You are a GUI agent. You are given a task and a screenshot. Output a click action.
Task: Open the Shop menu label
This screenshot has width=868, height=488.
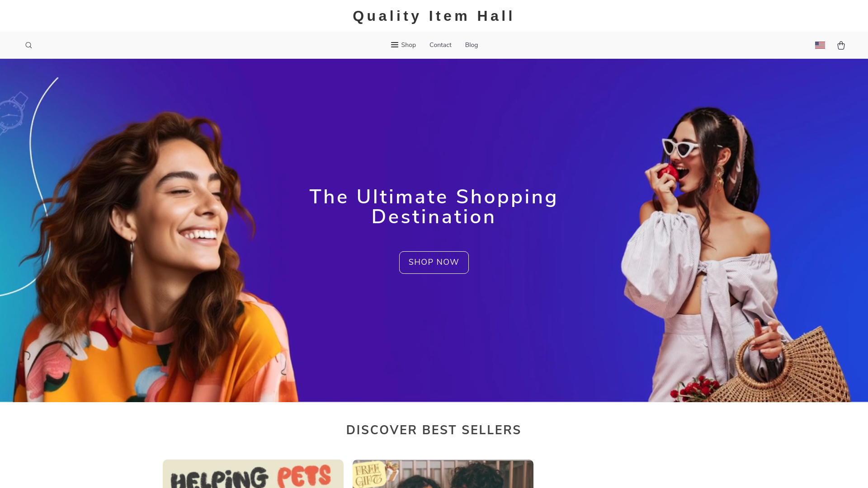[408, 45]
